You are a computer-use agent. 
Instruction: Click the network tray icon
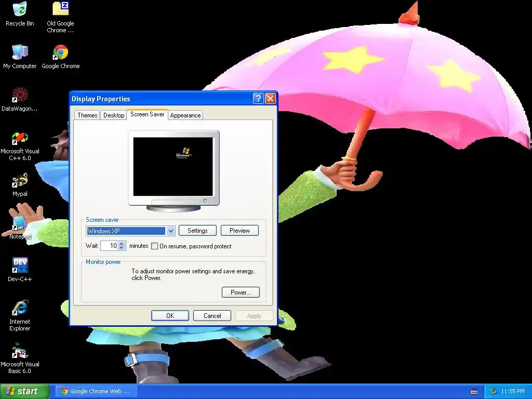click(x=493, y=391)
